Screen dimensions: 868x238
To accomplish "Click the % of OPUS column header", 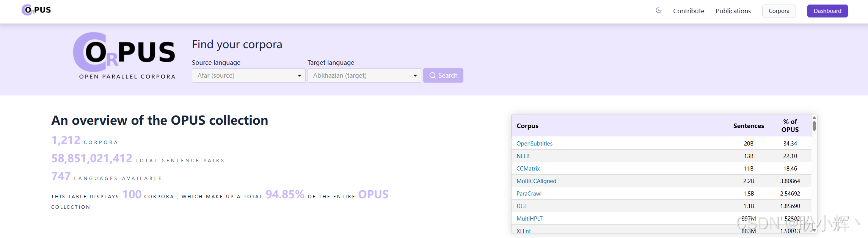I will (790, 126).
